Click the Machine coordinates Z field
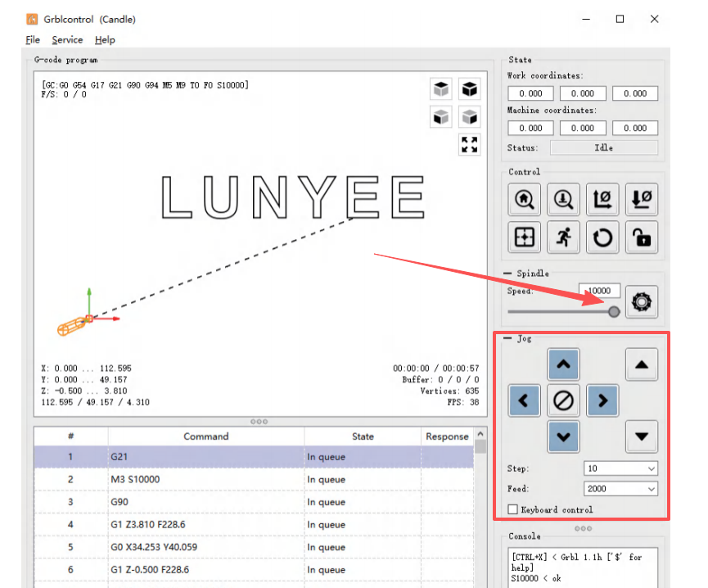This screenshot has height=588, width=708. click(635, 128)
